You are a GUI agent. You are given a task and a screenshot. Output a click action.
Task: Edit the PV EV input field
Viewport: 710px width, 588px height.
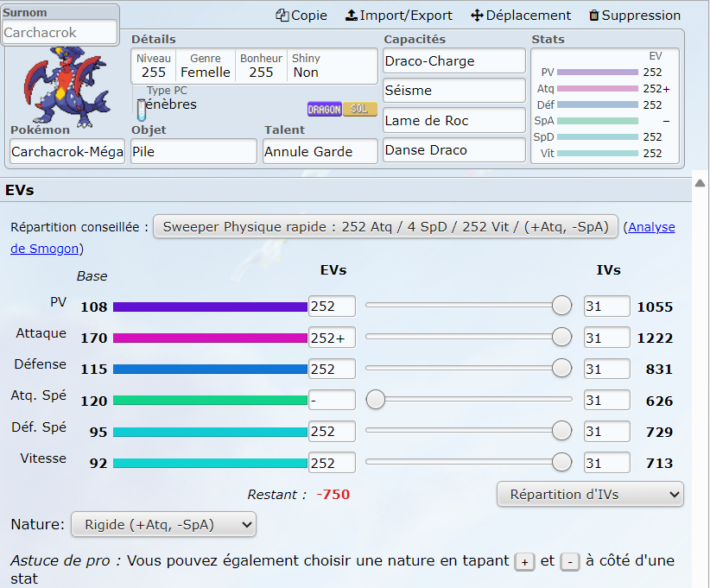(332, 306)
